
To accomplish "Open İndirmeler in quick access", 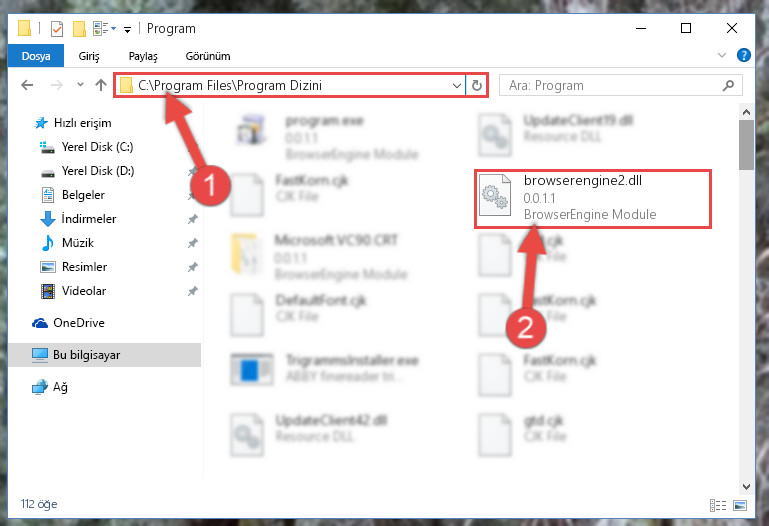I will 89,219.
